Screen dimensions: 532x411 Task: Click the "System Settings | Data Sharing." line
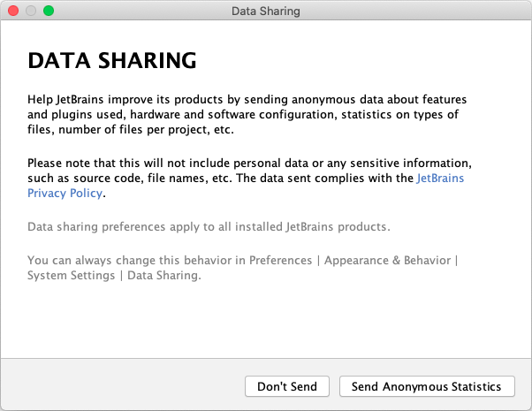coord(114,276)
